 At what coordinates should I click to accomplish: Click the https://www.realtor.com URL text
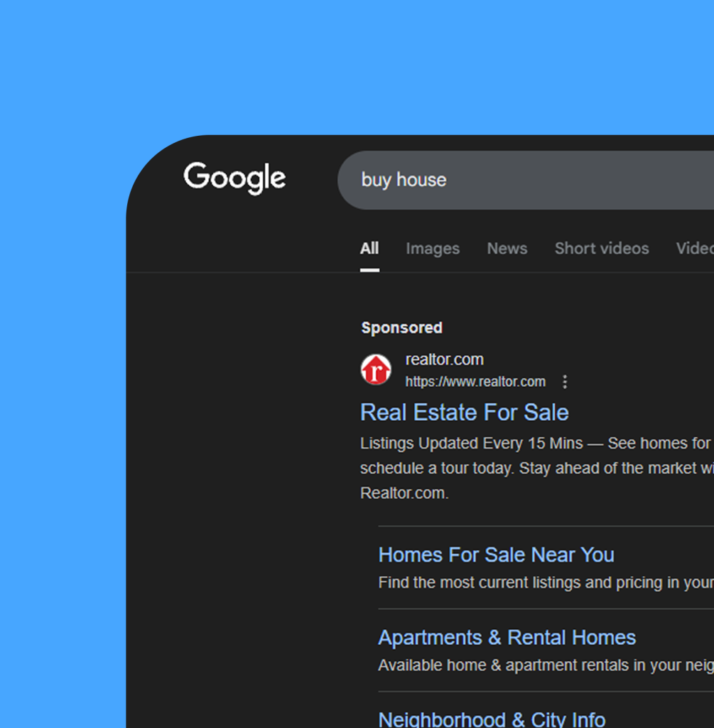point(475,382)
